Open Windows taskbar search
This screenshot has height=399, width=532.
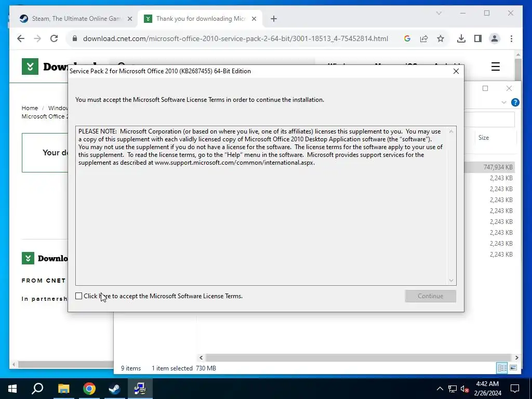(x=37, y=389)
